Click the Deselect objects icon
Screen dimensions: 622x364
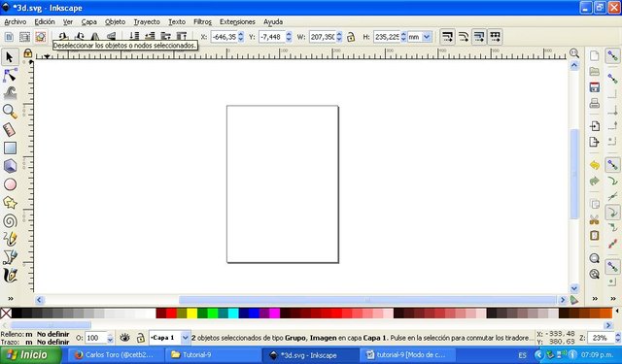pyautogui.click(x=41, y=37)
